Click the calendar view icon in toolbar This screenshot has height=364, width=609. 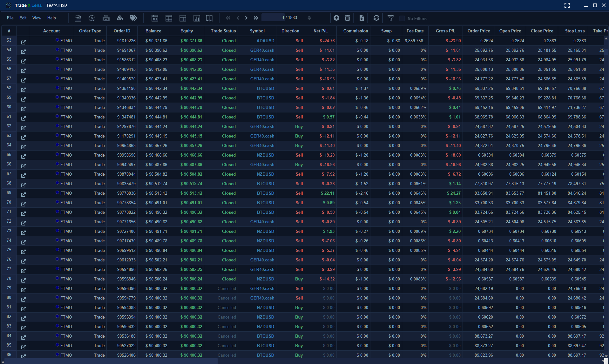click(x=155, y=18)
